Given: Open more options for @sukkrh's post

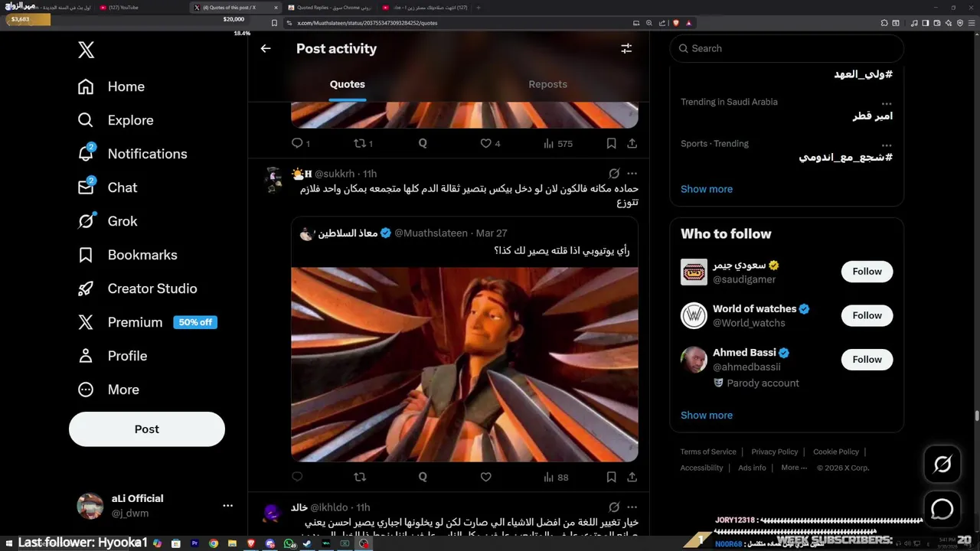Looking at the screenshot, I should point(632,174).
